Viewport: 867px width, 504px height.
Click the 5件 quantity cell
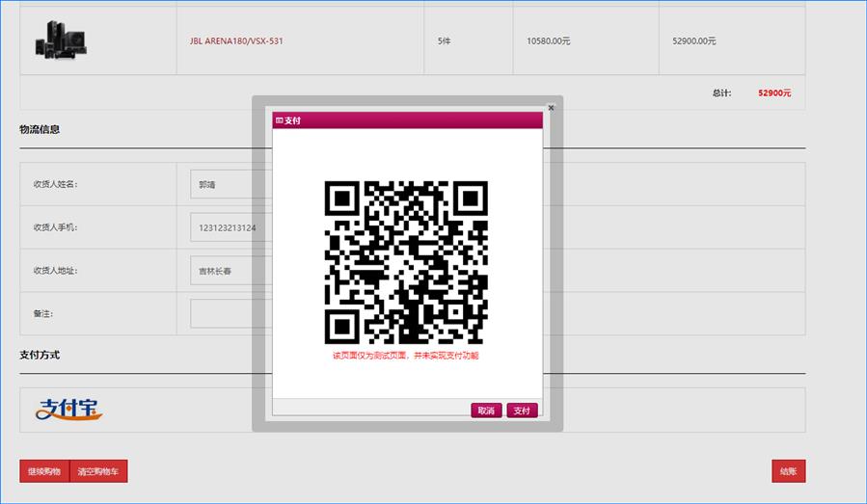(445, 41)
